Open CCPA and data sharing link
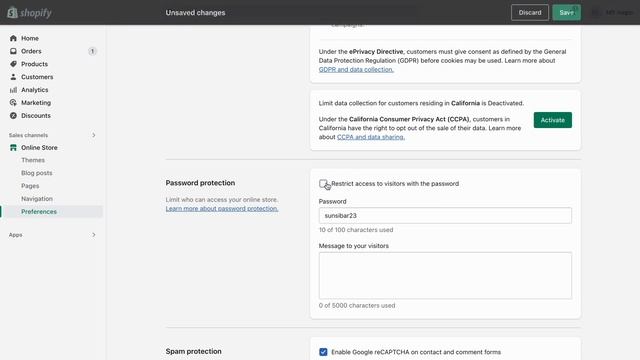Viewport: 640px width, 360px height. tap(371, 137)
